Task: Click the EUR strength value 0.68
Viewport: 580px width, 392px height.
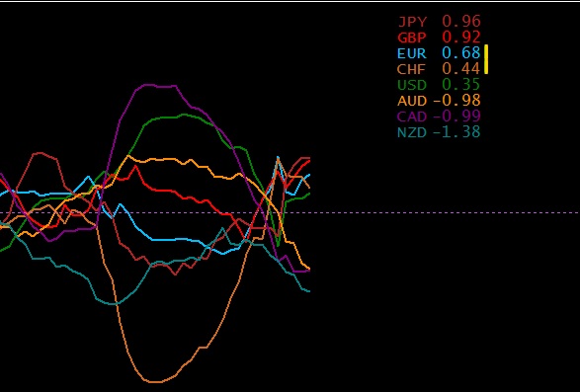Action: (461, 53)
